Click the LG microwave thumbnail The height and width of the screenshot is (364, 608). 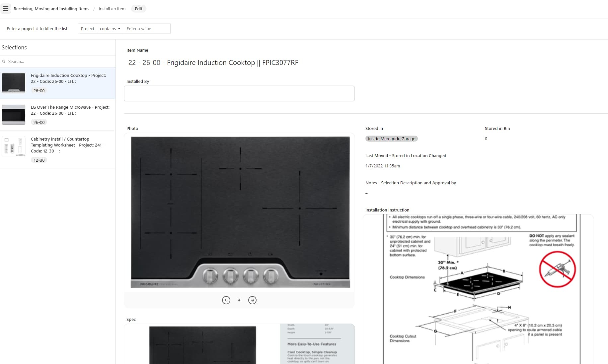point(14,114)
